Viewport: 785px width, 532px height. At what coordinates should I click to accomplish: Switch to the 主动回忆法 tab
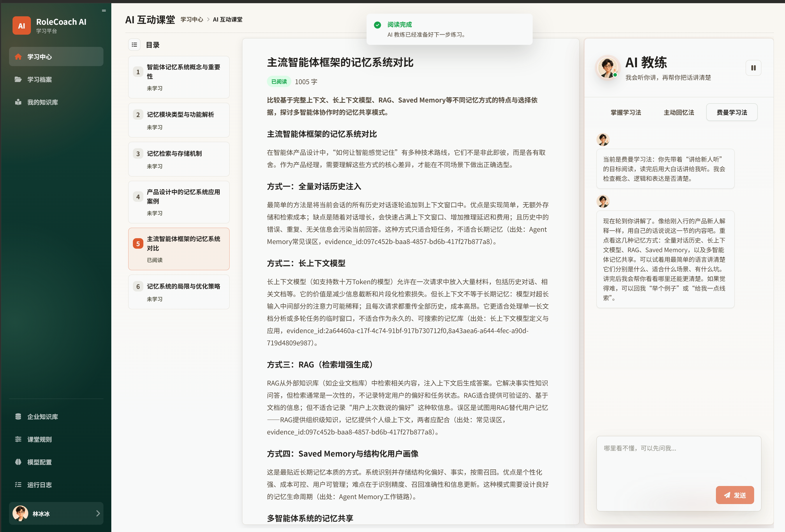[x=679, y=112]
